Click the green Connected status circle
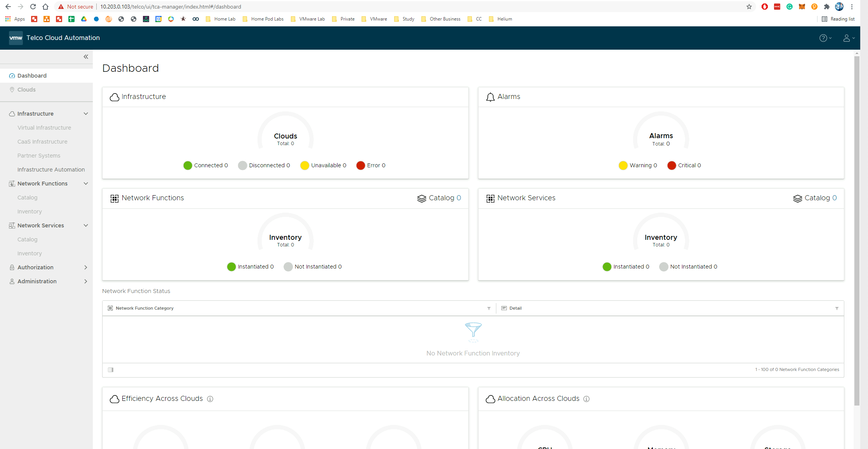868x449 pixels. click(188, 165)
